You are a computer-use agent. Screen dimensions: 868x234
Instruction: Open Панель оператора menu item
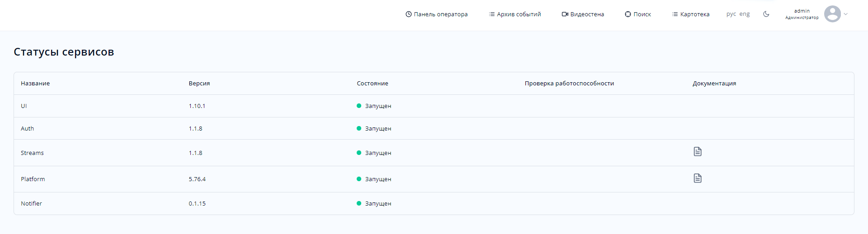pos(437,14)
